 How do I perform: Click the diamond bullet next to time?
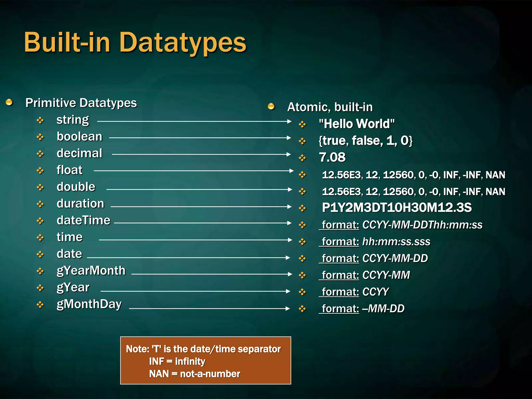tap(40, 237)
